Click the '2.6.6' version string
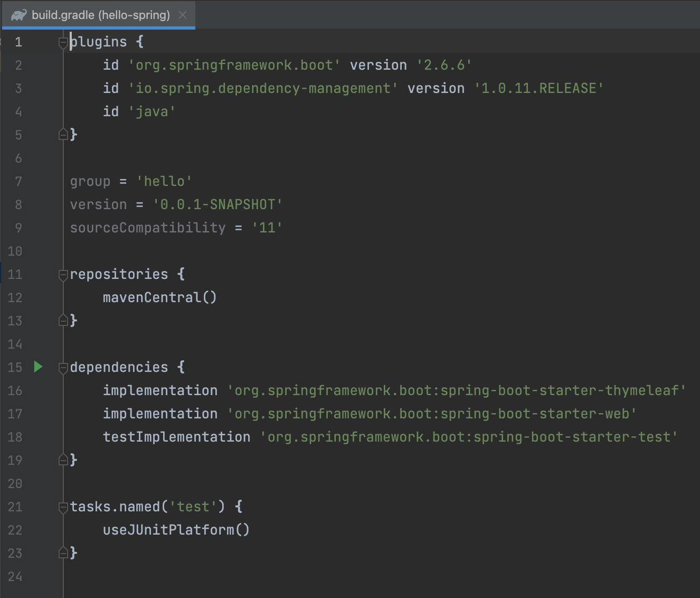This screenshot has width=700, height=598. (x=444, y=65)
